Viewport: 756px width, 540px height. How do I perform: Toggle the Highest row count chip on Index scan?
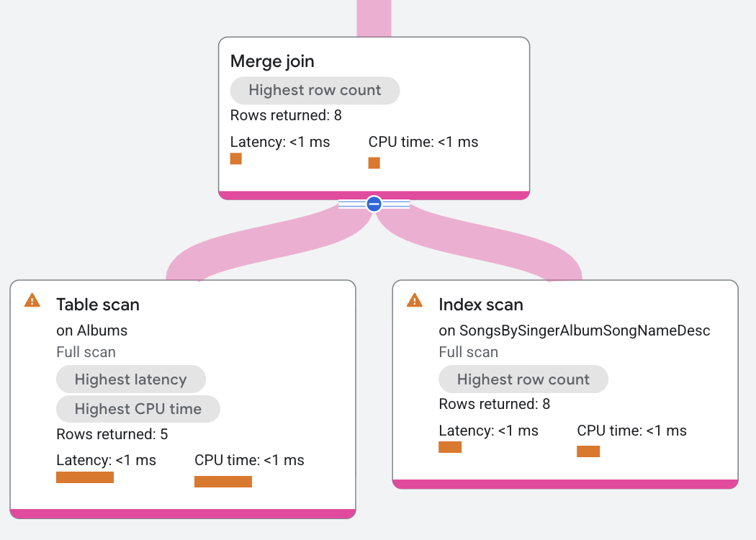523,379
